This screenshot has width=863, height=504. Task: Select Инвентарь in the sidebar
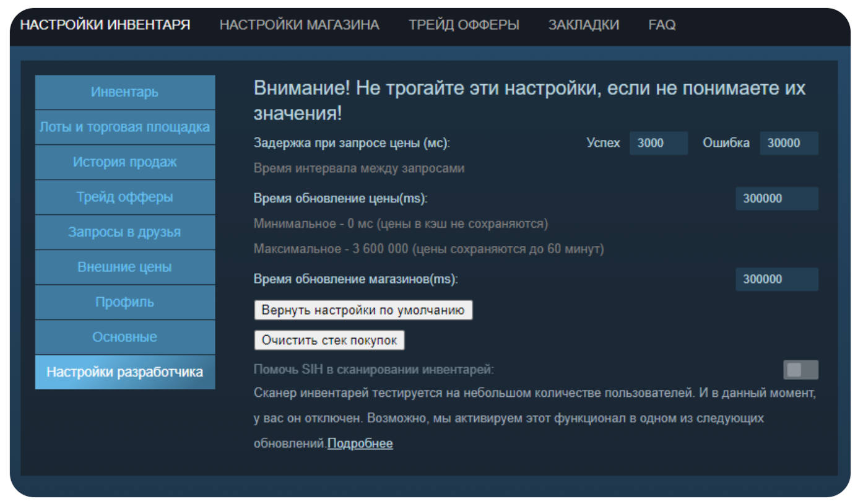click(x=125, y=92)
